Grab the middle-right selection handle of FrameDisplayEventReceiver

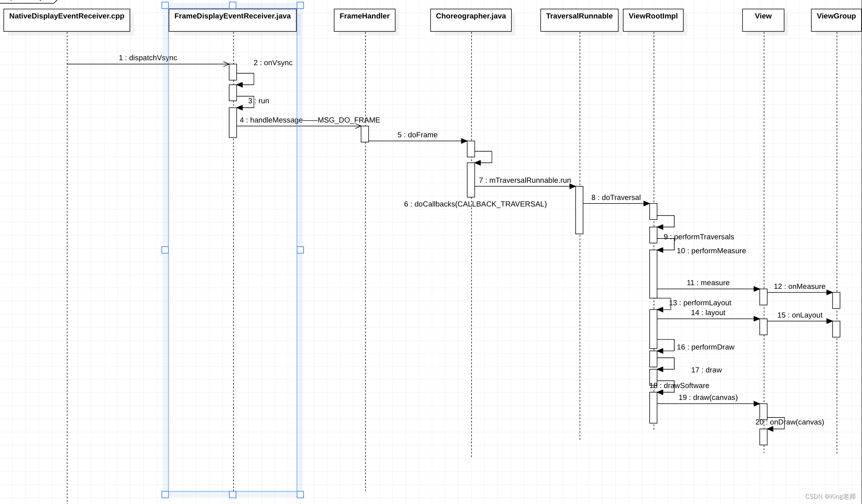[x=300, y=250]
